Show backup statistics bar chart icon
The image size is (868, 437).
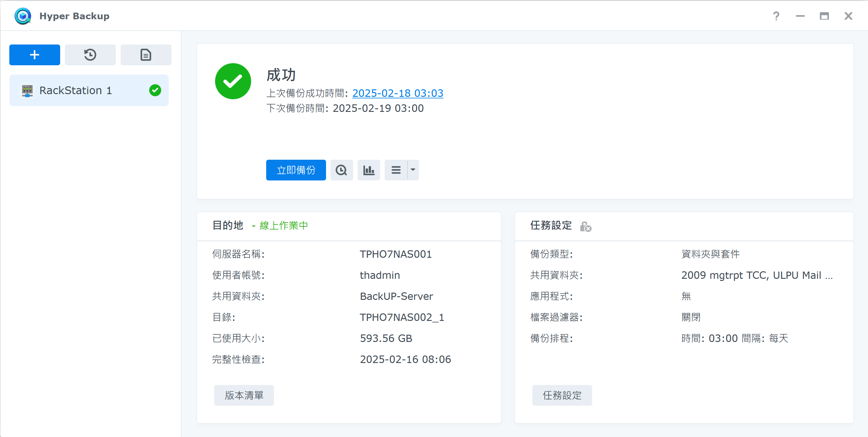pyautogui.click(x=369, y=170)
